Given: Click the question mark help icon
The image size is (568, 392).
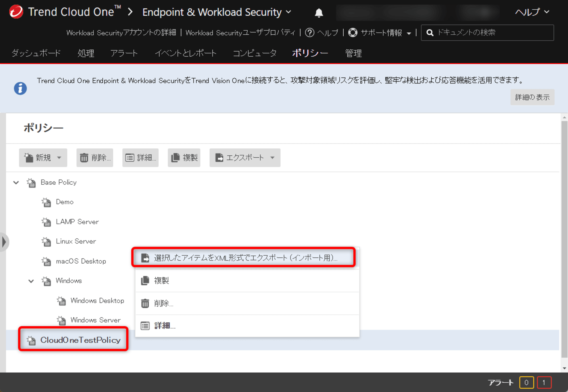Looking at the screenshot, I should [x=310, y=33].
